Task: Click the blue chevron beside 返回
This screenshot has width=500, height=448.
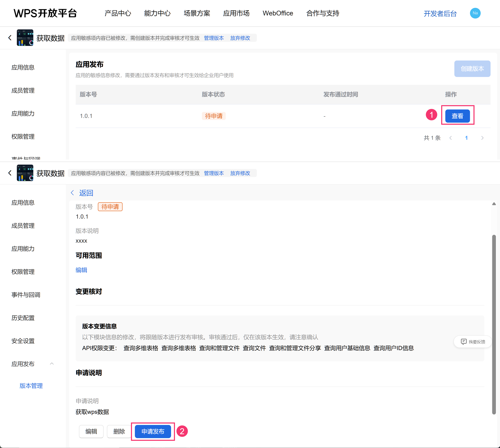Action: tap(72, 193)
